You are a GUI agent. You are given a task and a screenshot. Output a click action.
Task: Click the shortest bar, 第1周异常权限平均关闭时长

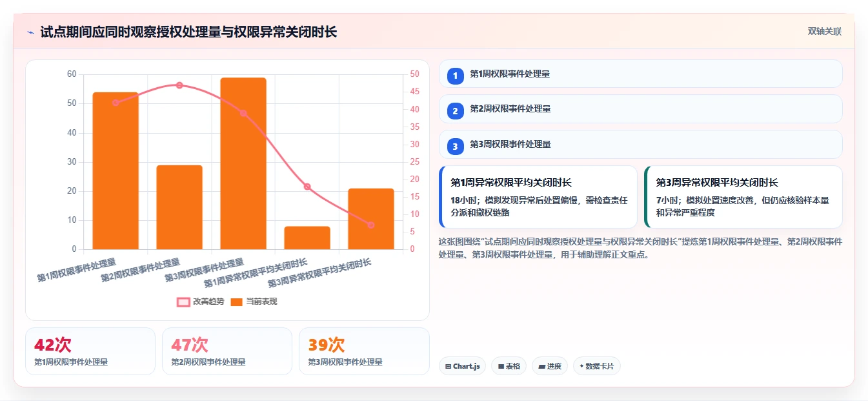(x=307, y=238)
